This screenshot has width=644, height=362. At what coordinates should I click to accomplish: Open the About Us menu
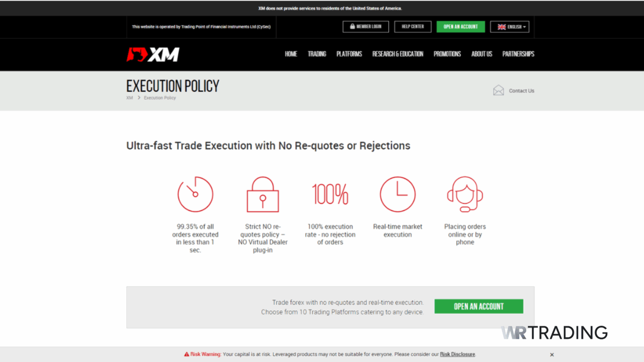coord(482,54)
